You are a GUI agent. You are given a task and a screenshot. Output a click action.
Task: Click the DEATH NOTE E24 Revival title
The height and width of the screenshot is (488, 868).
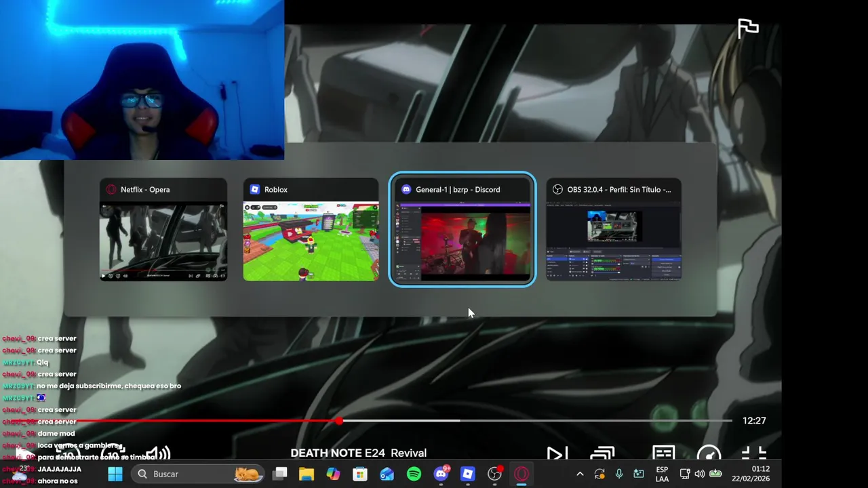(359, 453)
